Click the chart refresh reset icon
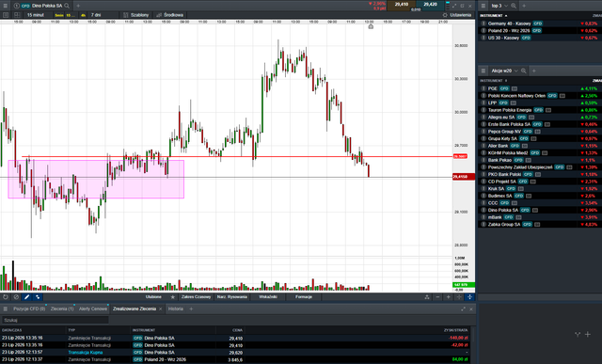Image resolution: width=602 pixels, height=364 pixels. (6, 297)
